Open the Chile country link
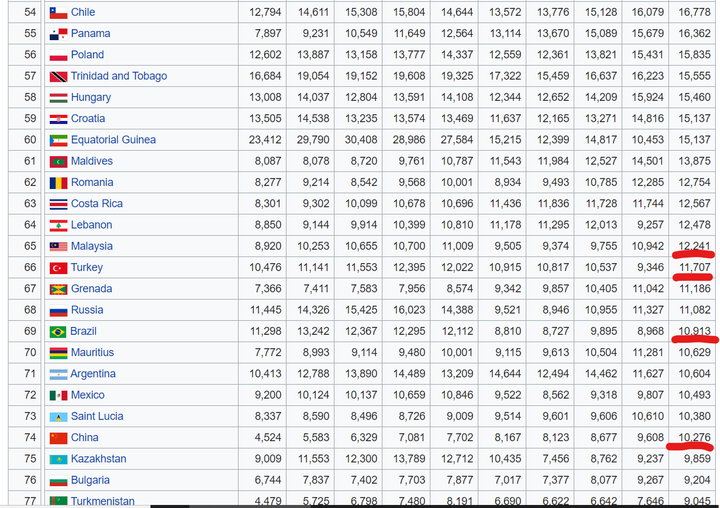The image size is (720, 508). [x=83, y=12]
